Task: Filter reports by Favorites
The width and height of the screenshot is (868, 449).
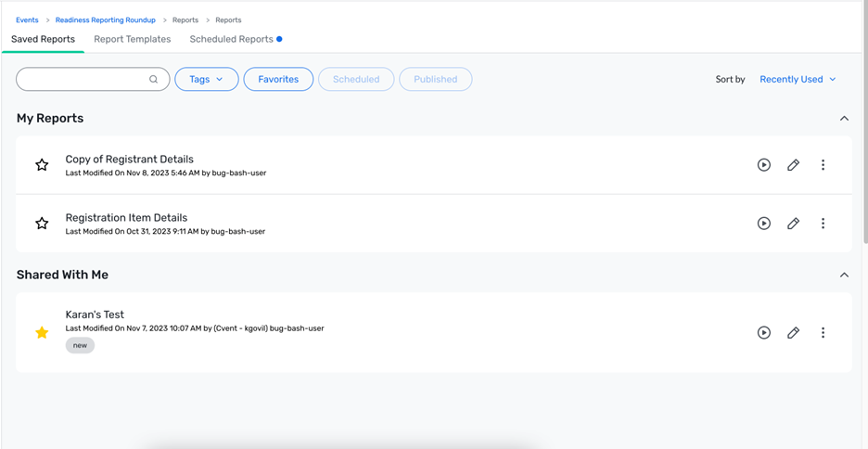Action: tap(278, 79)
